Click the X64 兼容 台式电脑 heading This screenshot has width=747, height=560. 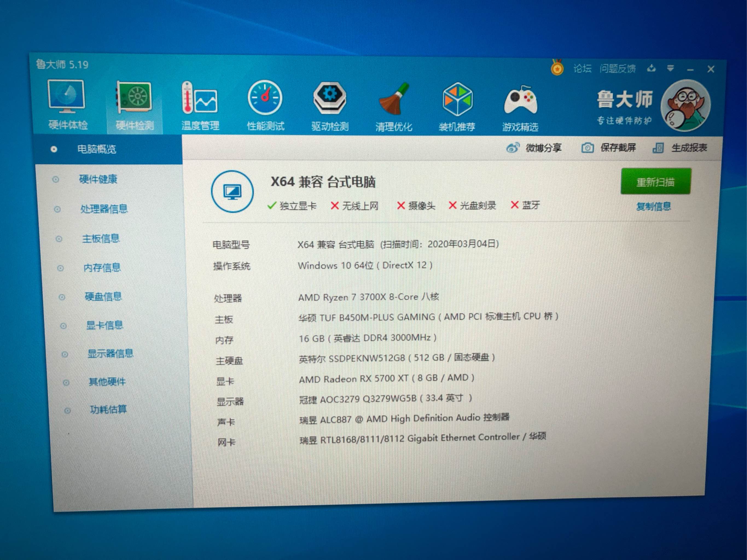click(x=323, y=182)
